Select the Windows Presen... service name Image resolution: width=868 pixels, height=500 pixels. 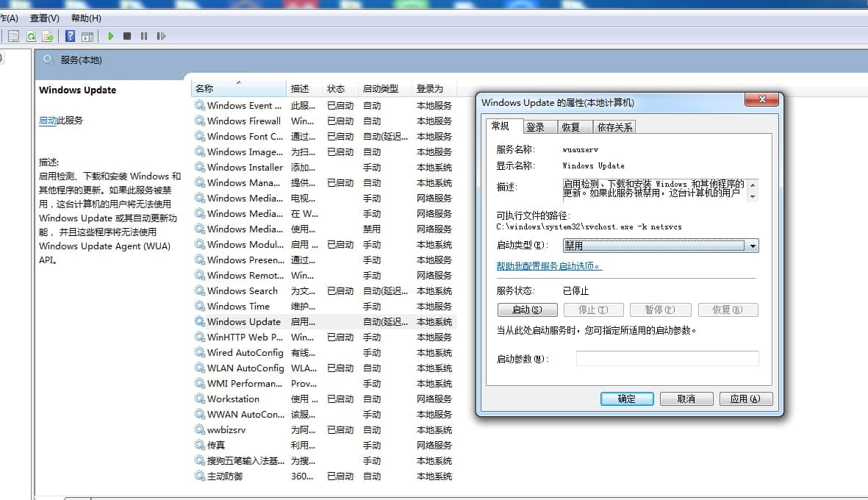coord(245,260)
